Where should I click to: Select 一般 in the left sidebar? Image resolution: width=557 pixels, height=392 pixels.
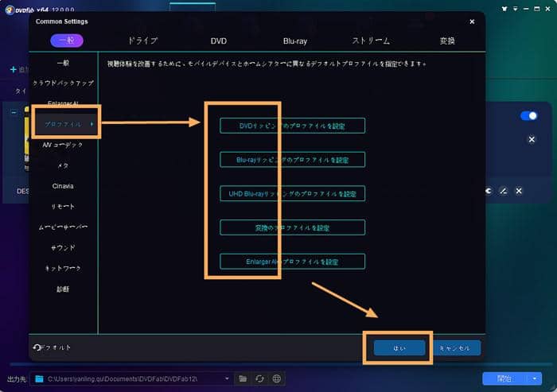(x=63, y=63)
